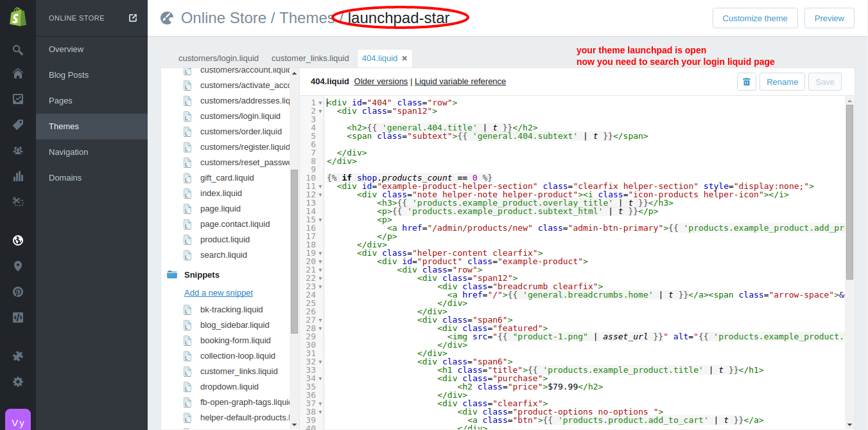This screenshot has height=430, width=868.
Task: Click the Shopify logo icon
Action: [x=17, y=18]
